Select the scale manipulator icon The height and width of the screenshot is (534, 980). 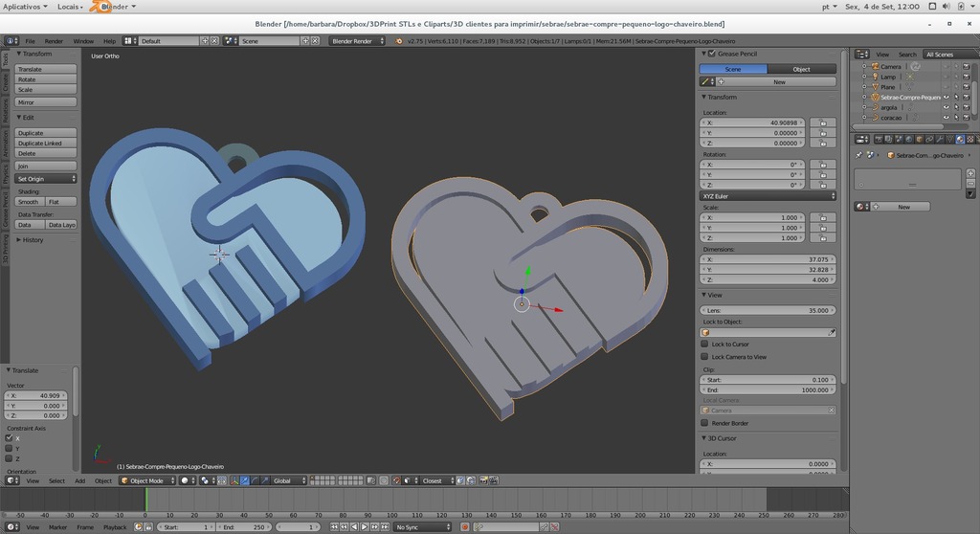coord(265,480)
